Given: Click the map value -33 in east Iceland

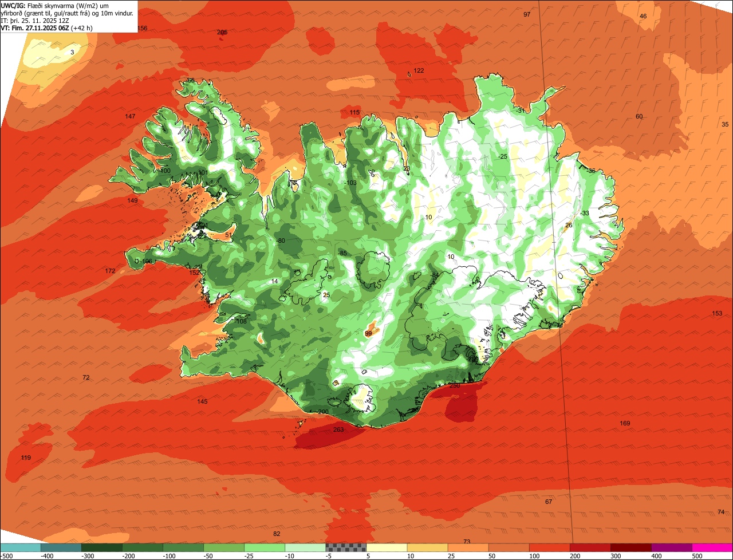Looking at the screenshot, I should [x=585, y=213].
